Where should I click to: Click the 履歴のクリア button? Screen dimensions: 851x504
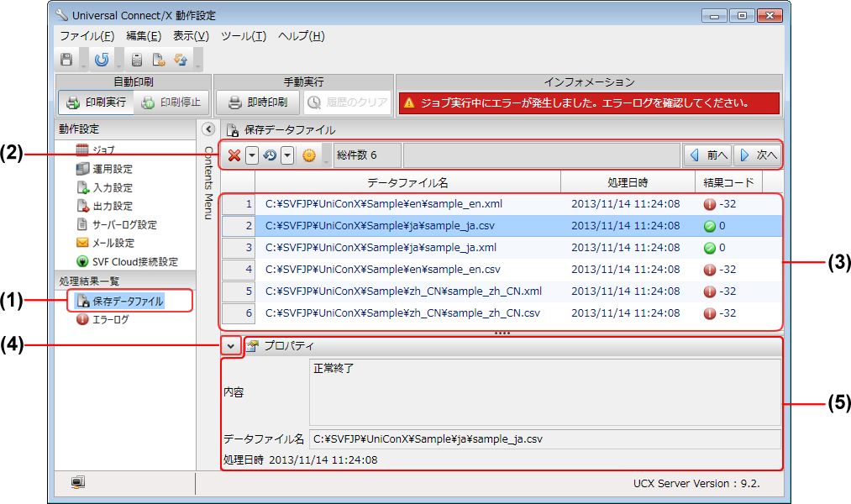[347, 102]
